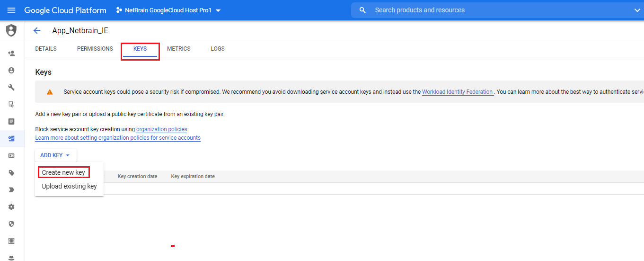
Task: Open the Workload Identity Federation link
Action: pos(457,92)
